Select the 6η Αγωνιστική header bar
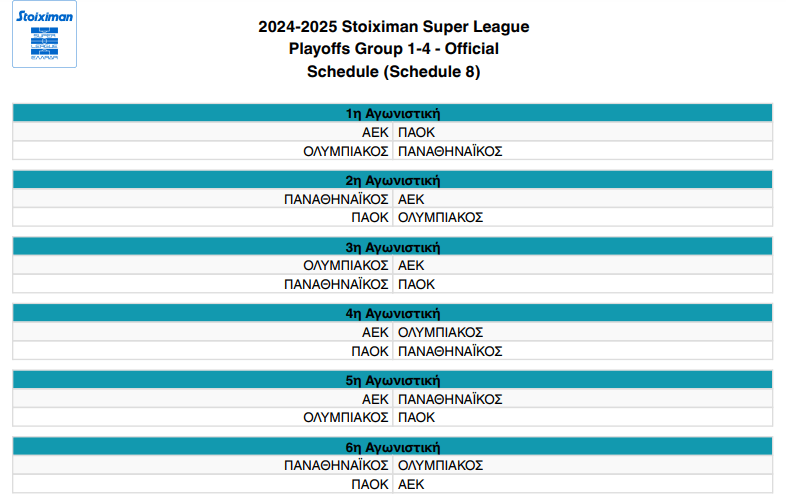 point(393,446)
